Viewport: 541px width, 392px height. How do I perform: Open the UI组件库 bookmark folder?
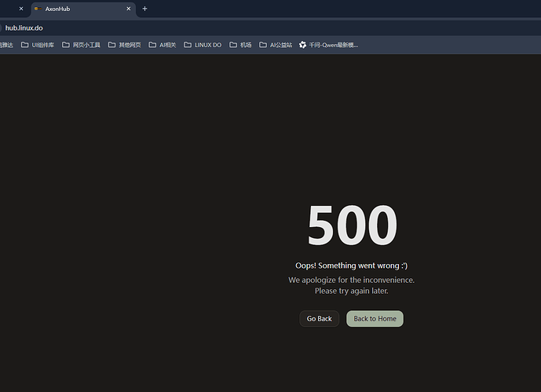point(38,45)
